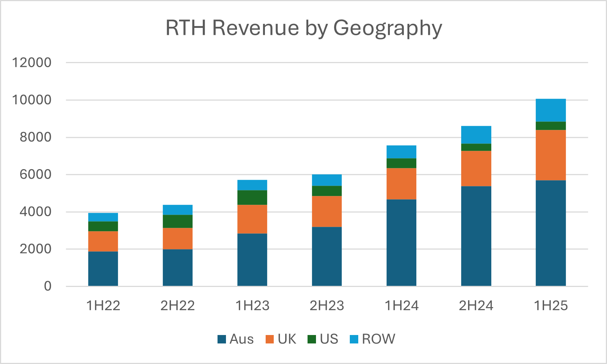Click the 1H22 category axis label

click(x=103, y=306)
